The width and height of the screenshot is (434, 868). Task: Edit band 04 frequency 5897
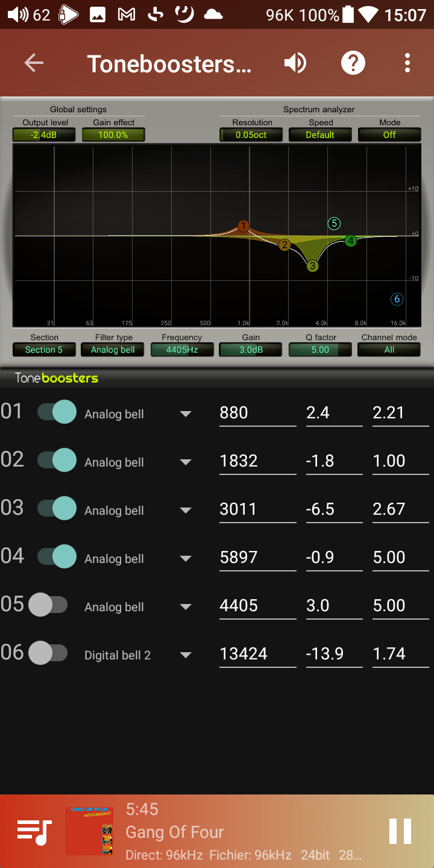258,558
